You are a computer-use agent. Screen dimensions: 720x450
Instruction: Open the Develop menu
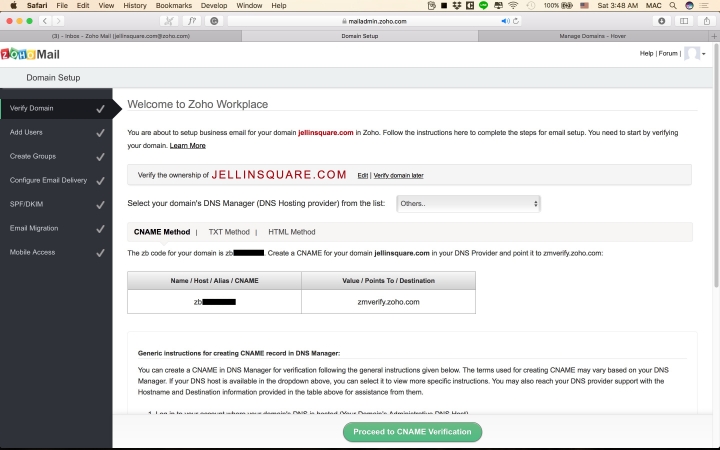click(x=214, y=6)
